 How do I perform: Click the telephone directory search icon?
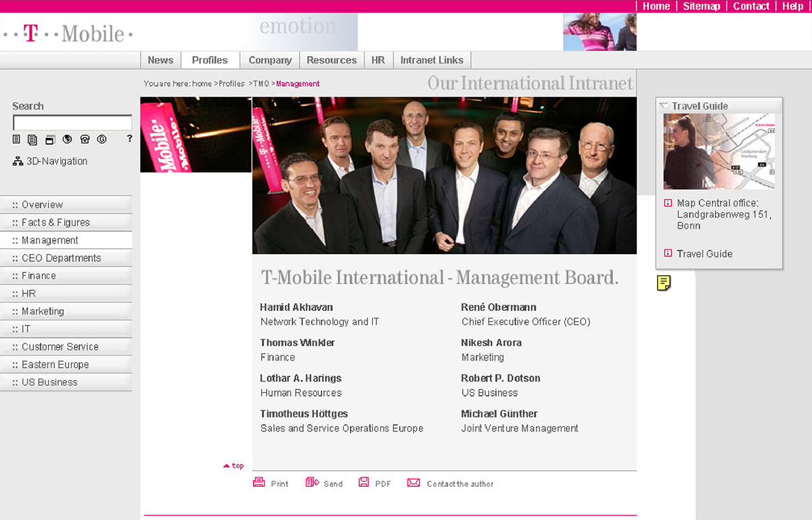[x=85, y=139]
